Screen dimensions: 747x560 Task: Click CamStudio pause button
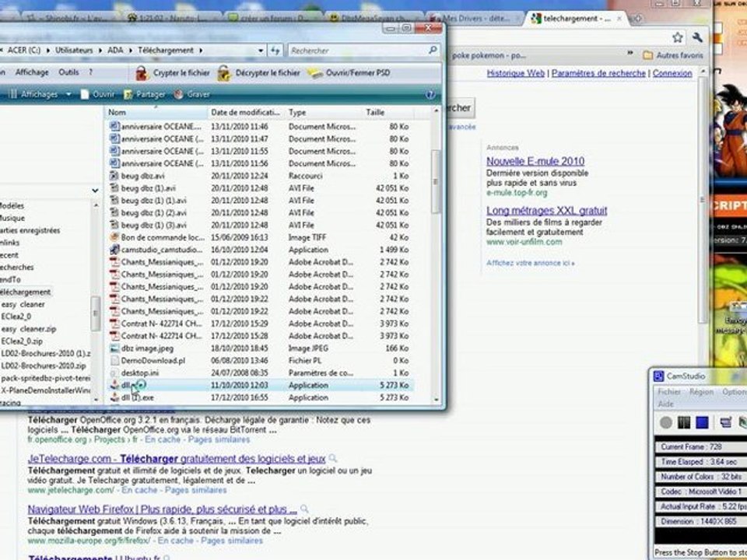(x=684, y=422)
